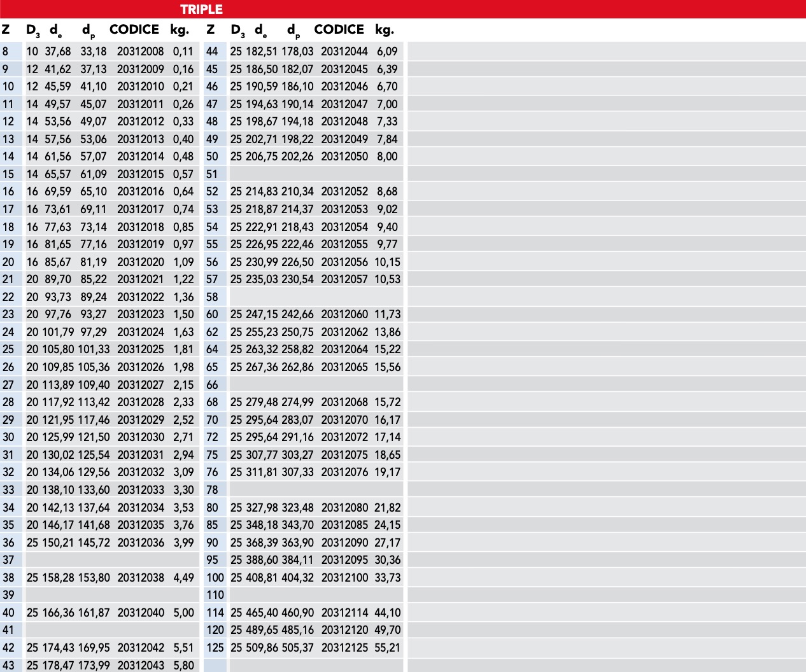Click the weight value 10,15
The width and height of the screenshot is (806, 672).
click(x=387, y=262)
